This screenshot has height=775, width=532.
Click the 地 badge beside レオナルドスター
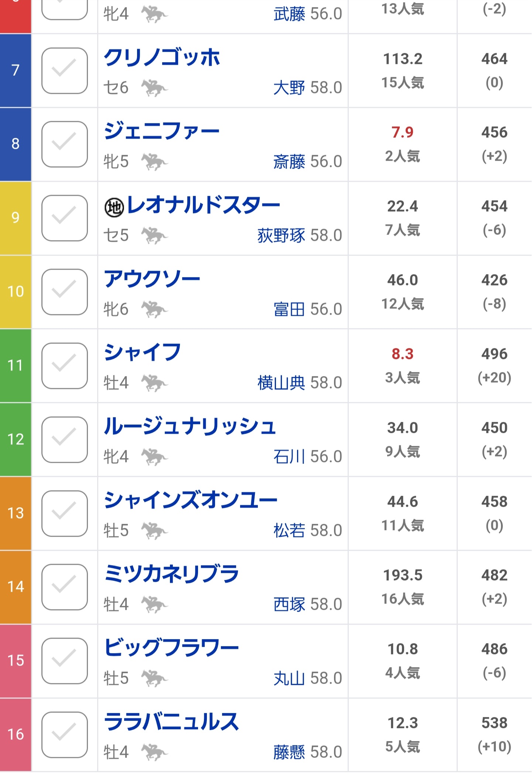[x=114, y=207]
